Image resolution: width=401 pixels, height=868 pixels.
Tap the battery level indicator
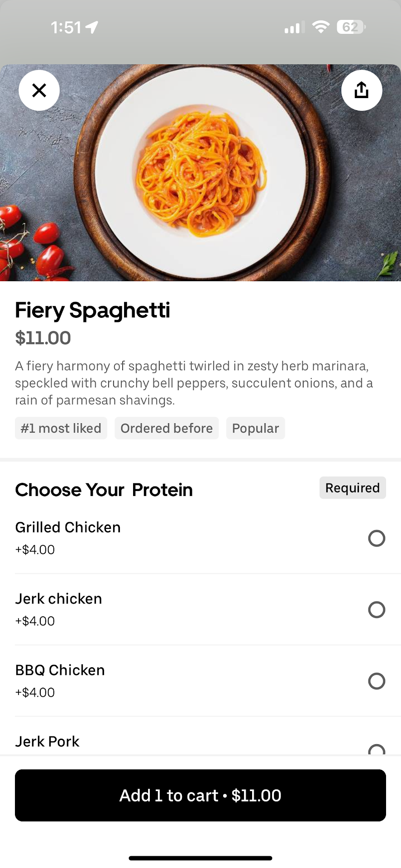pyautogui.click(x=351, y=27)
